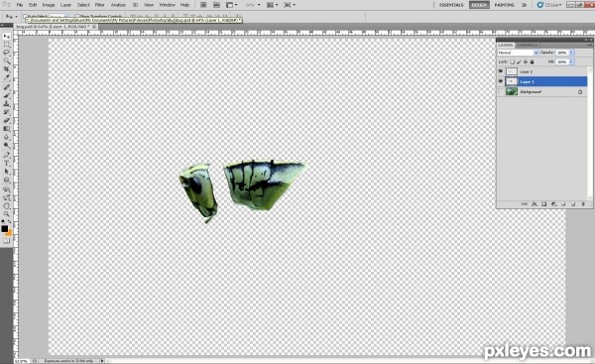
Task: Select the Quick Selection tool
Action: coord(7,61)
